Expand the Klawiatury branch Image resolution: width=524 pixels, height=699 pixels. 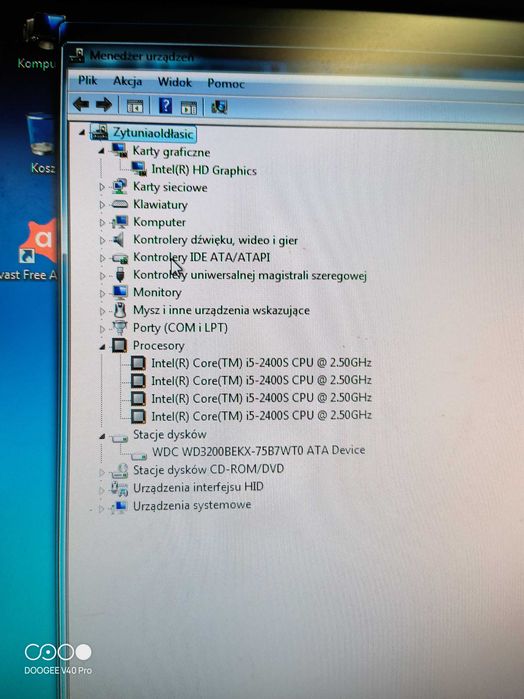[x=102, y=205]
